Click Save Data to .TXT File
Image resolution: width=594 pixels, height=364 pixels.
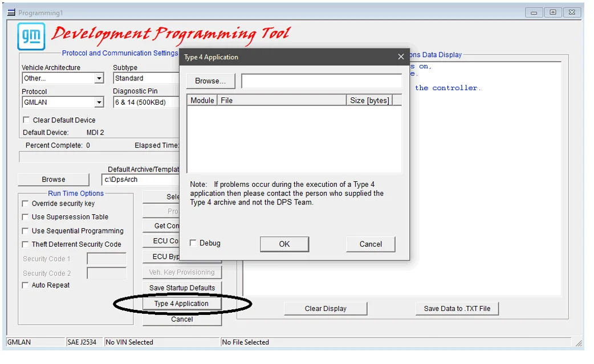point(457,308)
